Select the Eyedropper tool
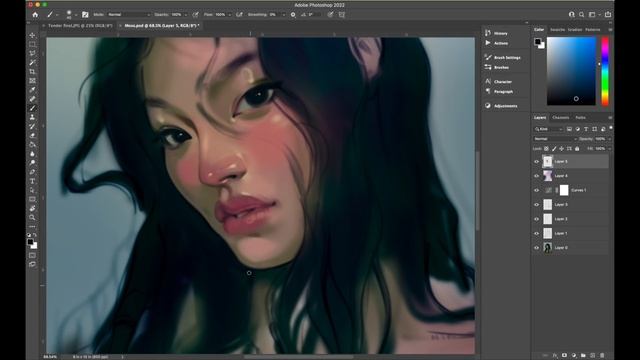Screen dimensions: 640x360 coord(32,90)
